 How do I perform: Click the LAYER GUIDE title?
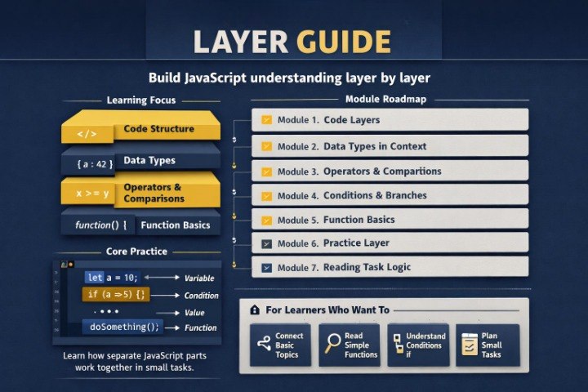(x=292, y=42)
